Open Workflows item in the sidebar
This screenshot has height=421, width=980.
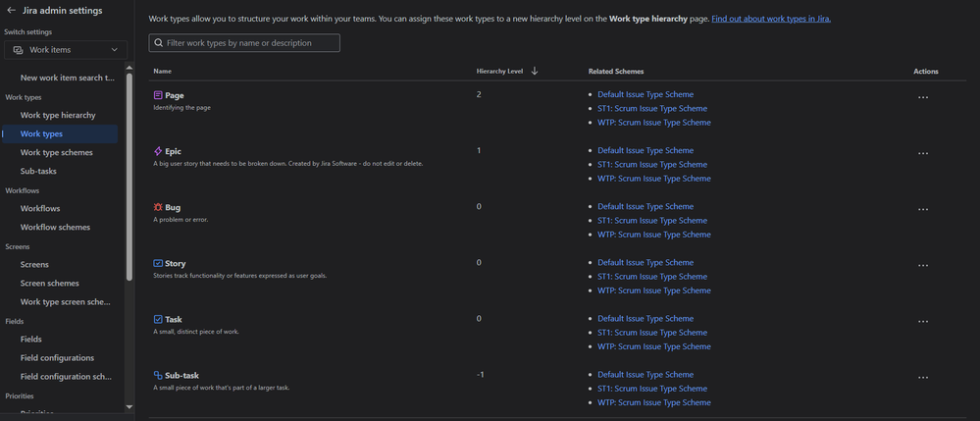point(40,208)
